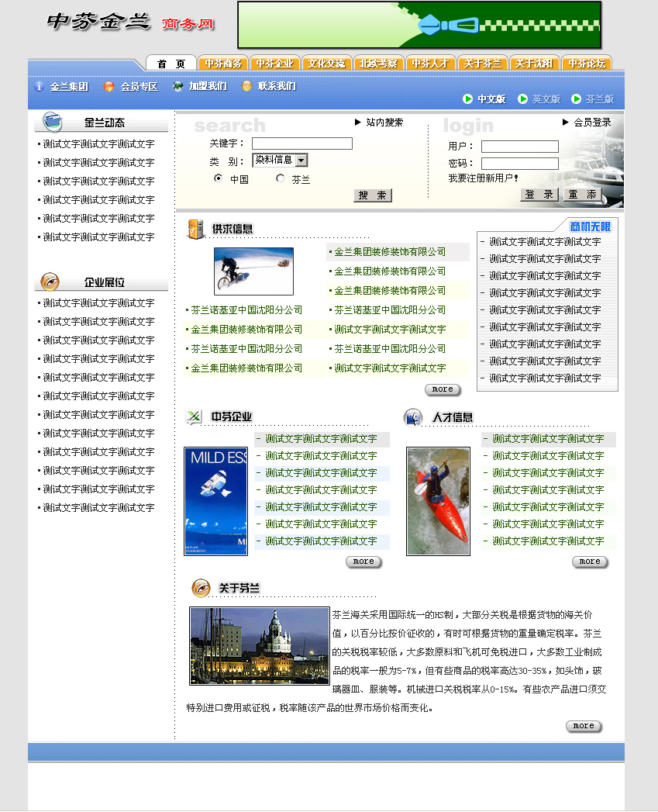Viewport: 658px width, 812px height.
Task: Click the more button under 中芬企业
Action: 363,561
